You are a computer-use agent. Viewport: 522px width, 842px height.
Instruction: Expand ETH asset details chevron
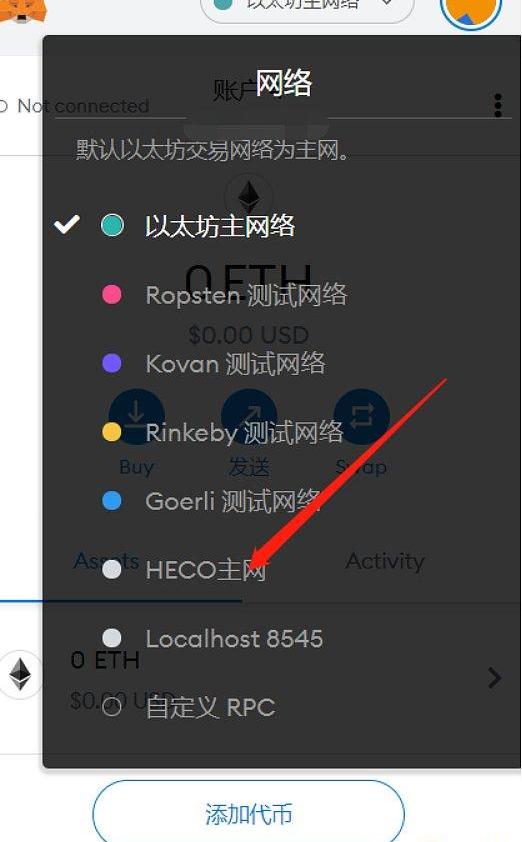click(x=494, y=678)
